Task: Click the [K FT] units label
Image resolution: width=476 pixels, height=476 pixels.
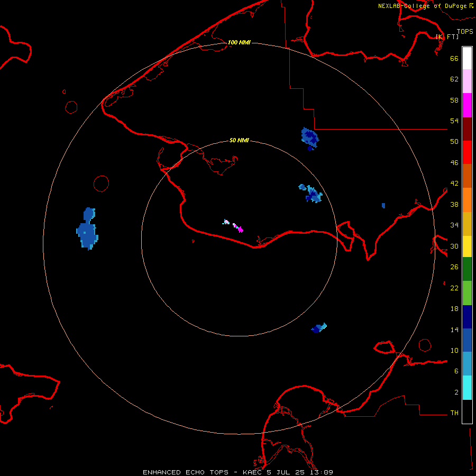Action: click(x=447, y=36)
